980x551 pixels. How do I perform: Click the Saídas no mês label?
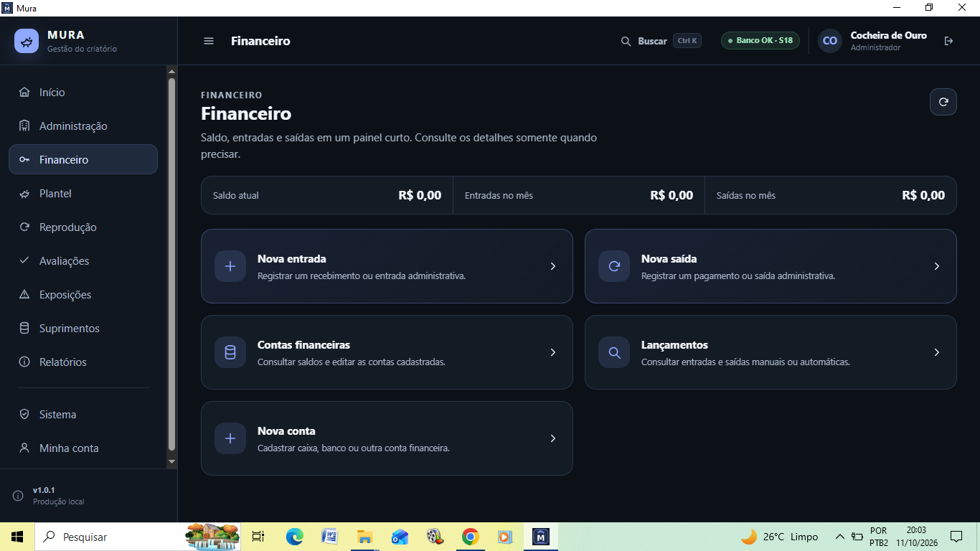tap(746, 195)
